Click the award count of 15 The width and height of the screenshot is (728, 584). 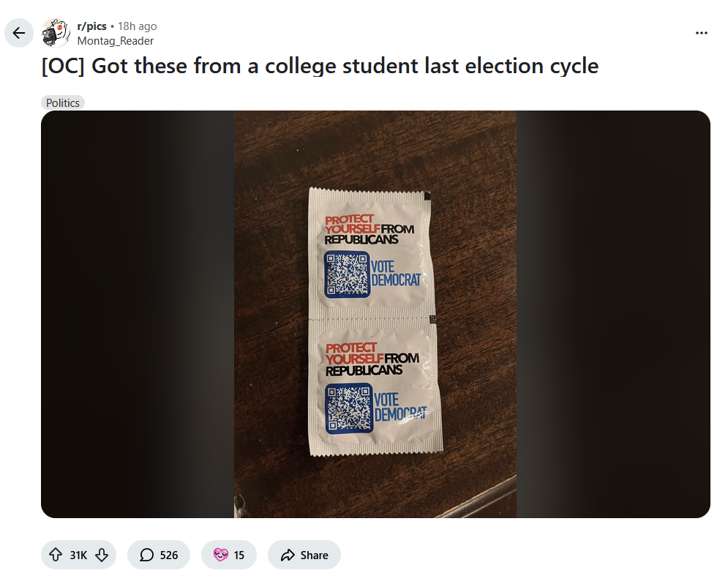pyautogui.click(x=239, y=555)
